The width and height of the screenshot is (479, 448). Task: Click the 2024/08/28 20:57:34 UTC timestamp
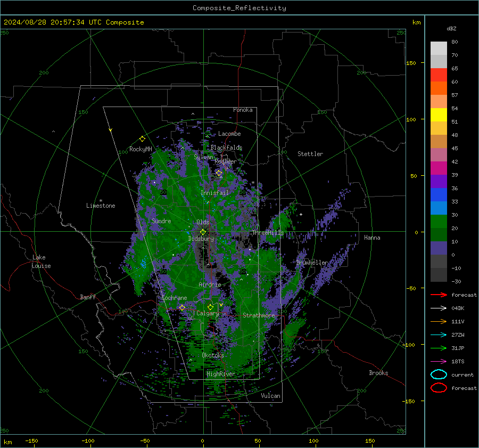pyautogui.click(x=73, y=22)
